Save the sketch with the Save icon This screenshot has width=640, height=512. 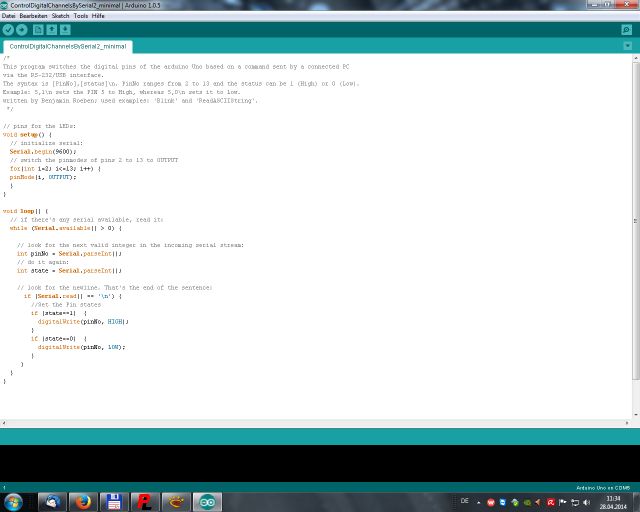pyautogui.click(x=65, y=30)
